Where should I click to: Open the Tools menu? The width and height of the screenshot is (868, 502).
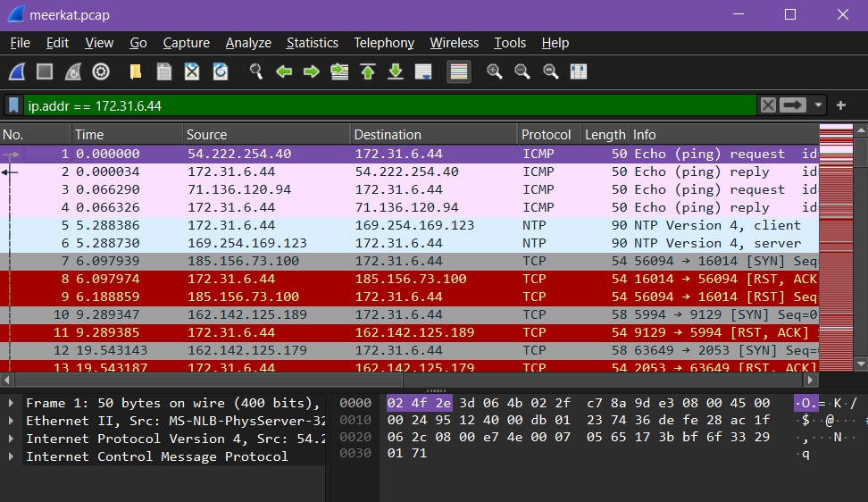510,43
